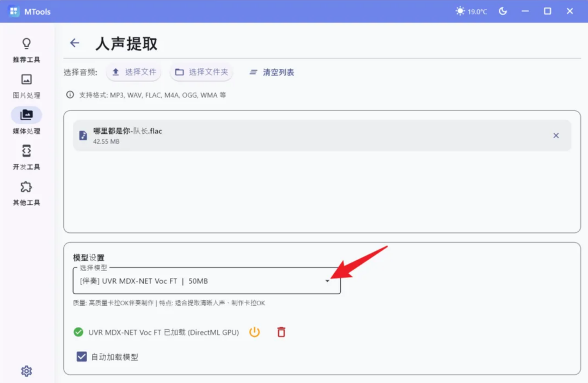
Task: Open the 推荐工具 lightbulb section
Action: point(26,49)
